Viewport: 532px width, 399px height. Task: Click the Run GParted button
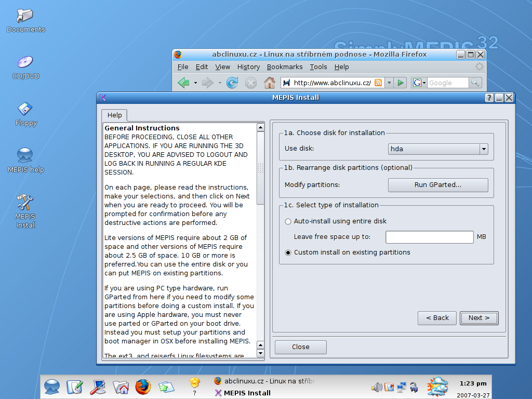438,185
